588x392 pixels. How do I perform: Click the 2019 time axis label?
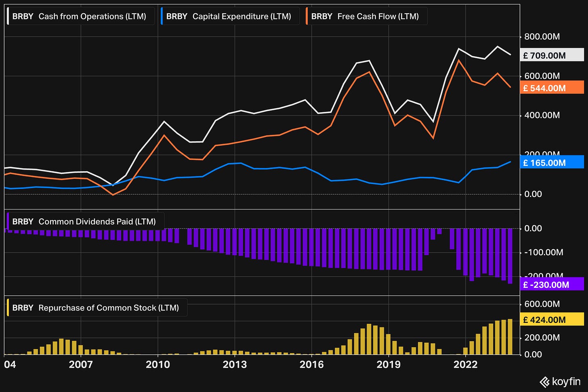(x=388, y=365)
